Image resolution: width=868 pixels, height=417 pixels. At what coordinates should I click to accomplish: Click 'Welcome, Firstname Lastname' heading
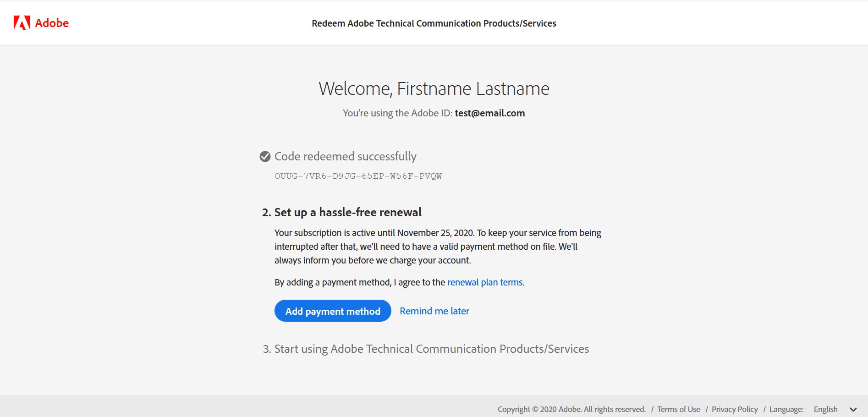pos(434,88)
